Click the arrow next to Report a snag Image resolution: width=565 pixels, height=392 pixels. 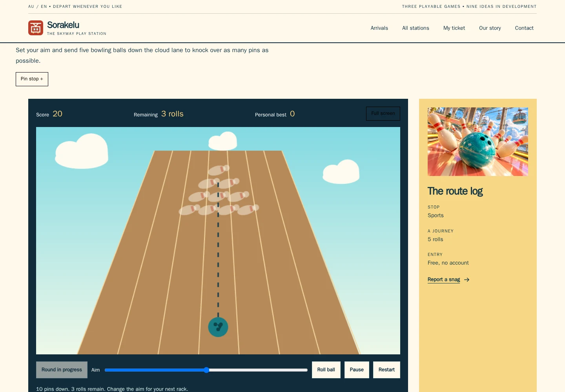[467, 279]
